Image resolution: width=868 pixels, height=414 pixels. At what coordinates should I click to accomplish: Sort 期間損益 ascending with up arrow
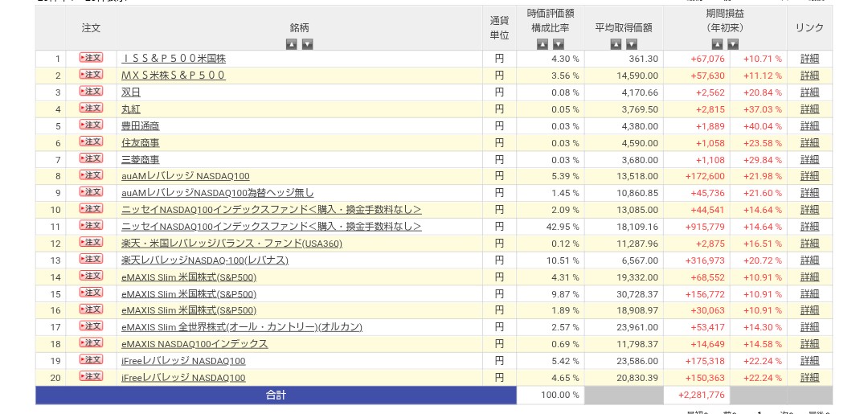pos(717,44)
